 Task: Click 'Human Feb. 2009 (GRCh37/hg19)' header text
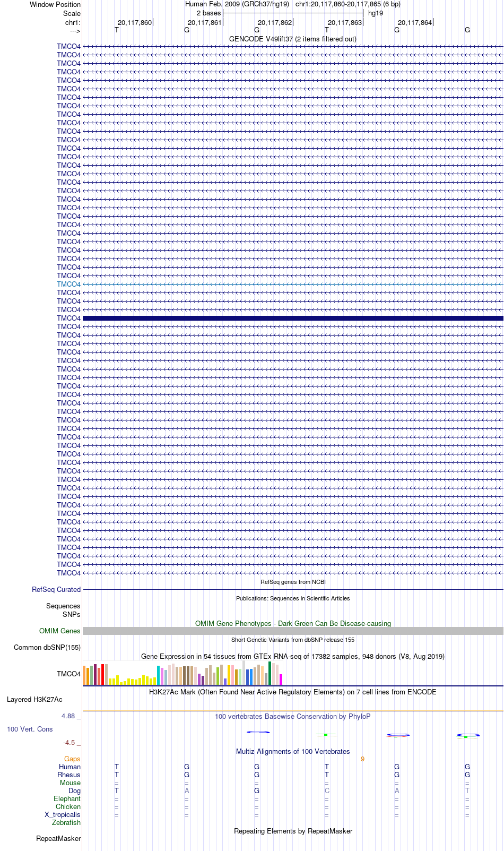pos(237,4)
